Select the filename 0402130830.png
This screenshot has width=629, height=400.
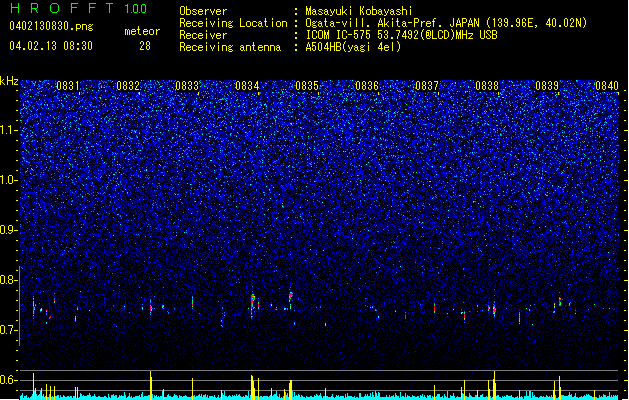51,26
